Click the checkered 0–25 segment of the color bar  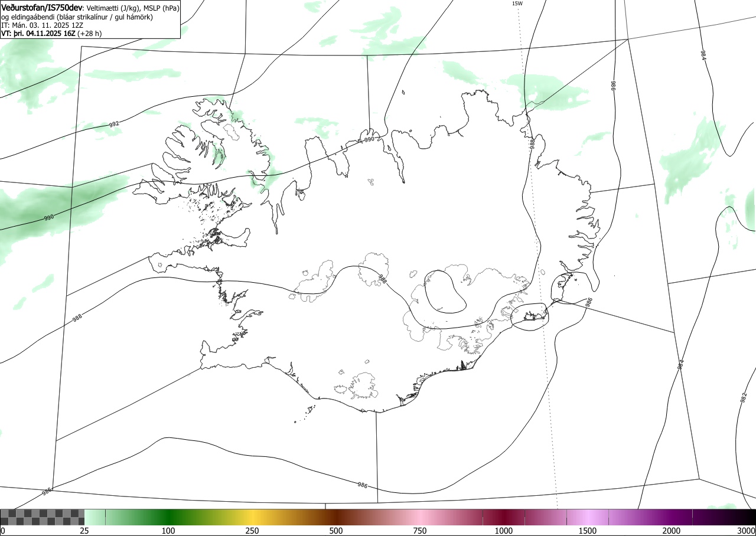43,517
